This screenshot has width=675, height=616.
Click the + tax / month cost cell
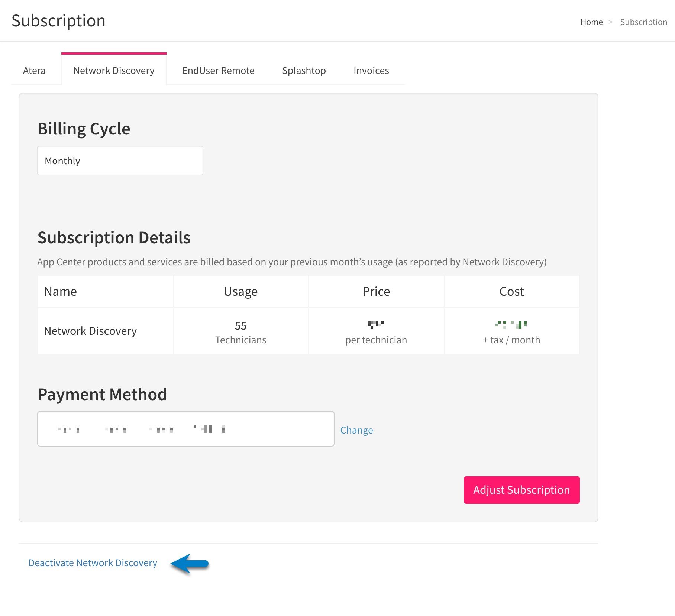(x=511, y=331)
